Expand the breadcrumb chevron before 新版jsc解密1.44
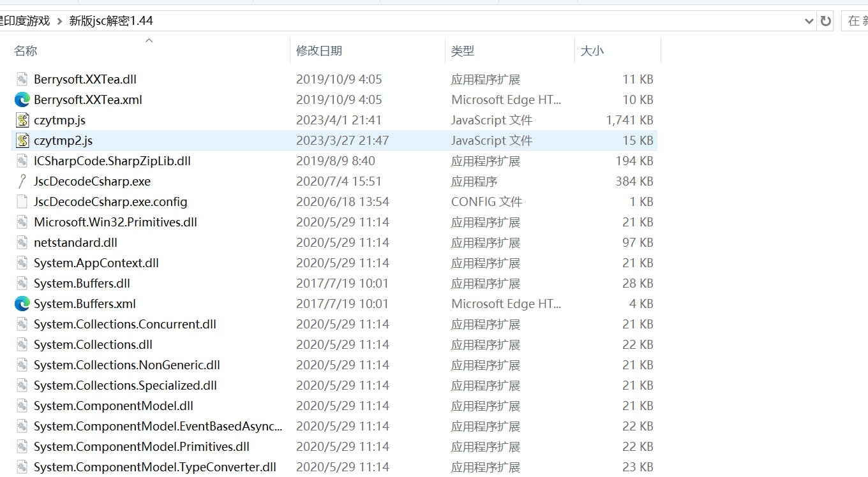 pyautogui.click(x=59, y=21)
